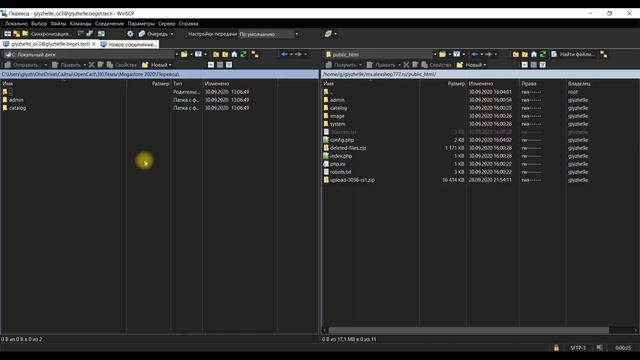Refresh the local panel with green arrows

(x=243, y=54)
